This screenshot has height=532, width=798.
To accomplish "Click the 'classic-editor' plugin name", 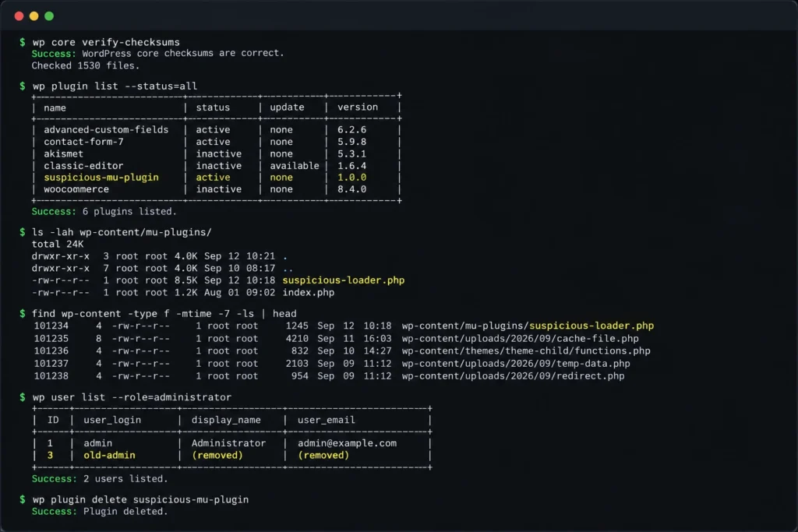I will tap(83, 166).
